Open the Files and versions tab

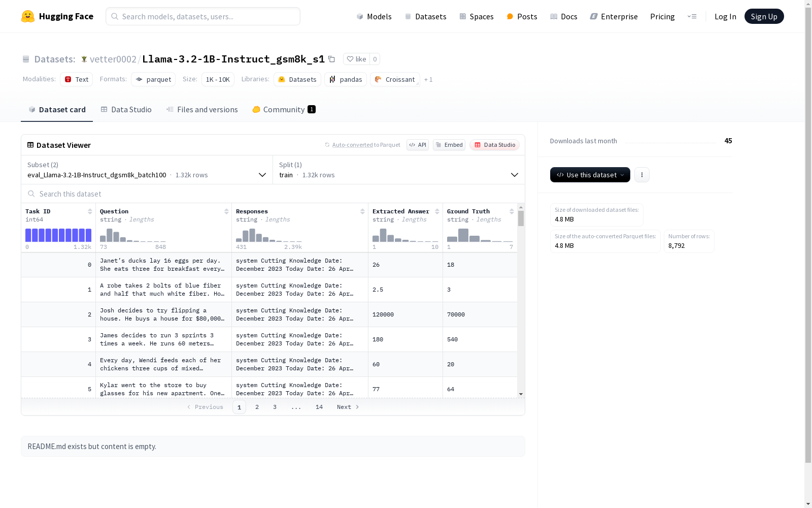coord(202,110)
